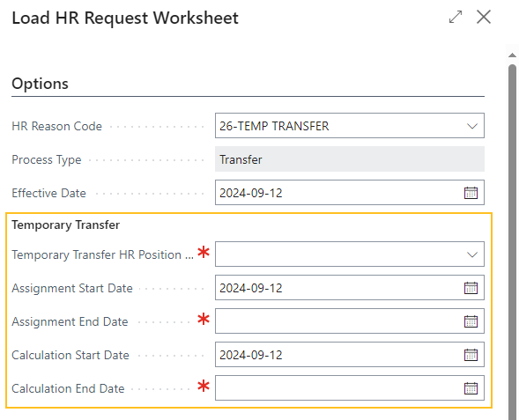The width and height of the screenshot is (519, 420).
Task: Click the Load HR Request Worksheet title
Action: click(125, 18)
